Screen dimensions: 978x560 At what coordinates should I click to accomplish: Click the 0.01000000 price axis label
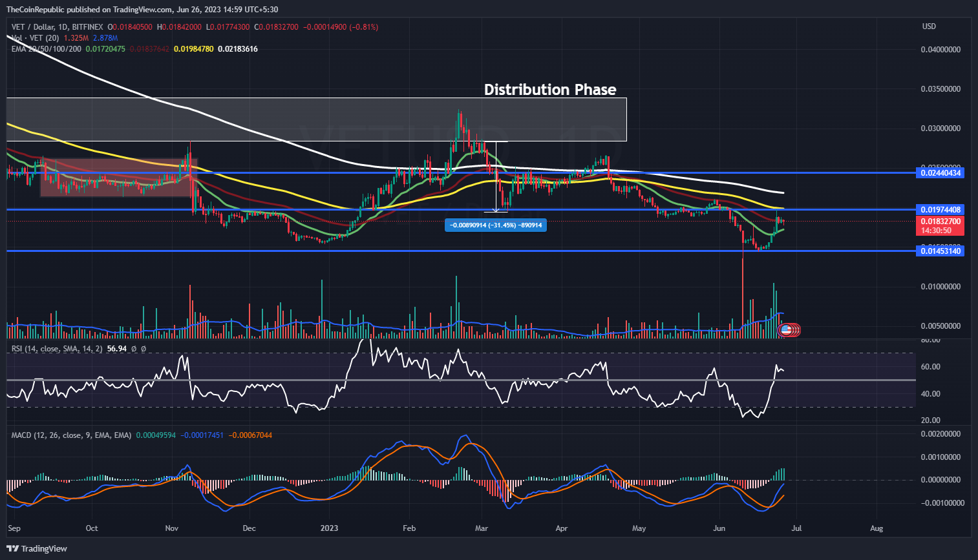pos(941,287)
